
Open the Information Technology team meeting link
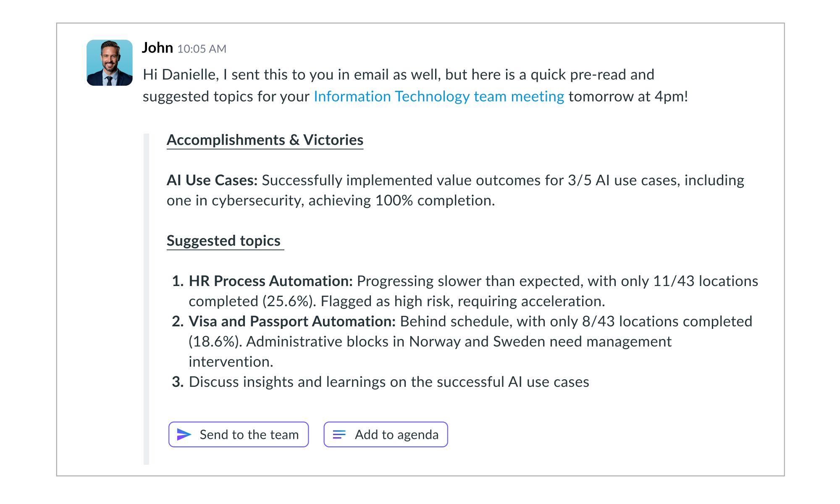(439, 97)
